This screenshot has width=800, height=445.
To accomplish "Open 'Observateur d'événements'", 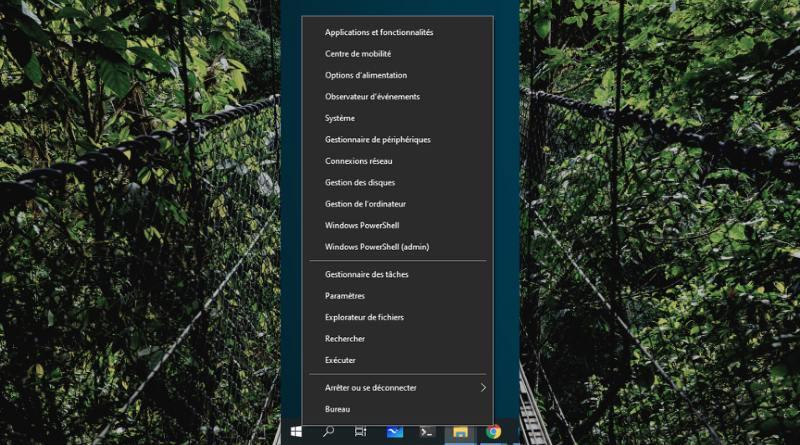I will 372,97.
